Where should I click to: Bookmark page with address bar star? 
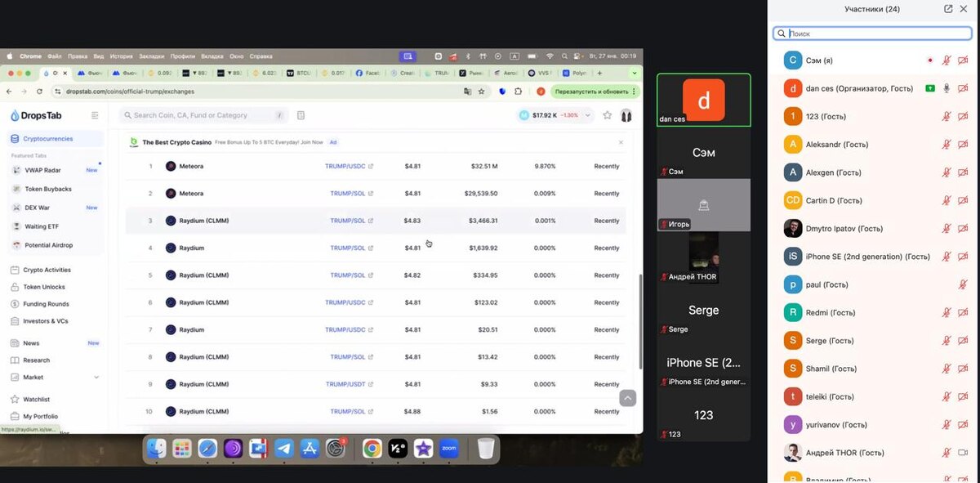tap(482, 92)
